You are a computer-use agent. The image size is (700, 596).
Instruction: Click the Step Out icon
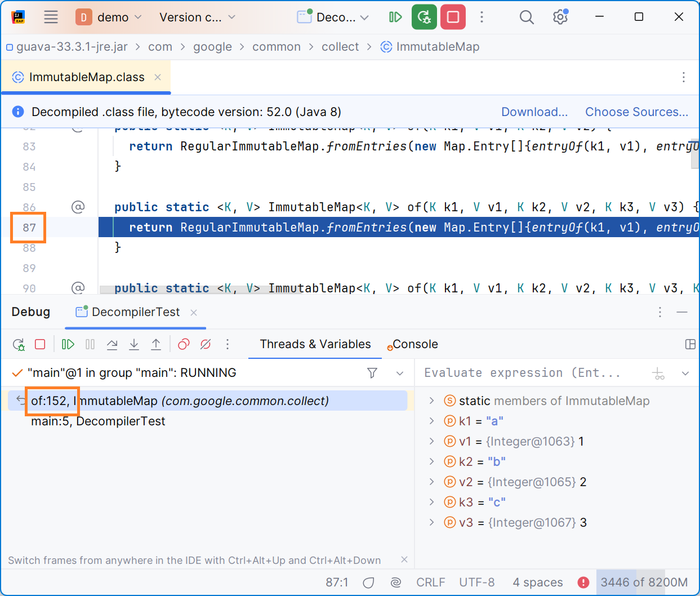(x=156, y=344)
